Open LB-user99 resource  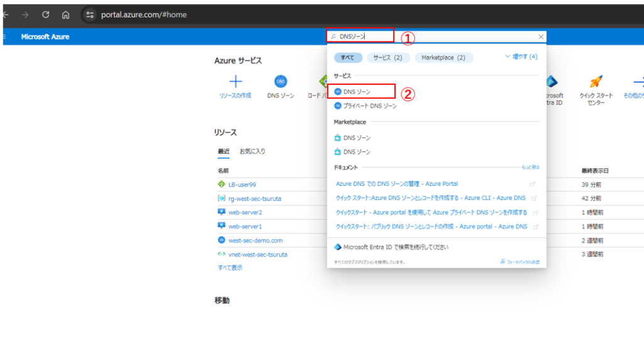[x=242, y=185]
